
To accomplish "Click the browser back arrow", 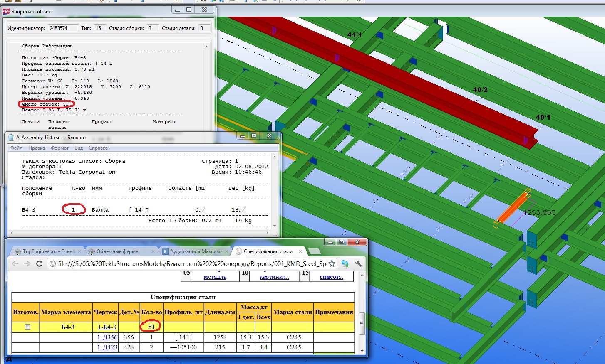I will tap(15, 264).
